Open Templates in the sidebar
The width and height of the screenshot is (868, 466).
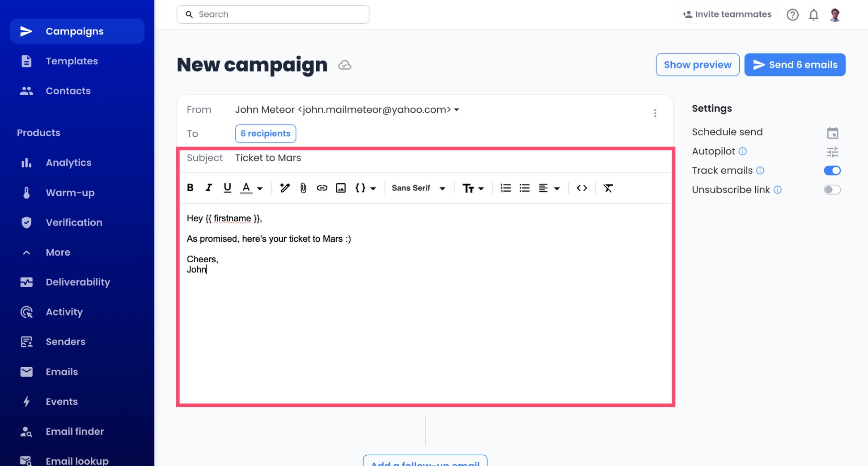[x=72, y=61]
